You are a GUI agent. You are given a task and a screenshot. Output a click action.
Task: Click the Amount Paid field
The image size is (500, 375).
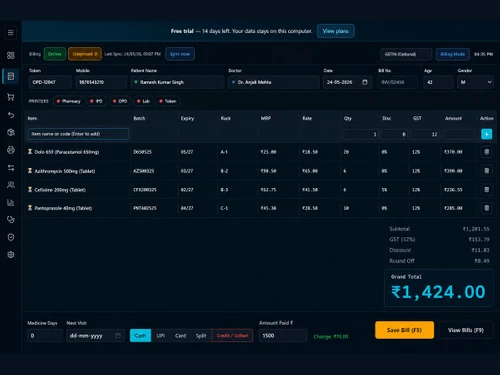pos(283,335)
